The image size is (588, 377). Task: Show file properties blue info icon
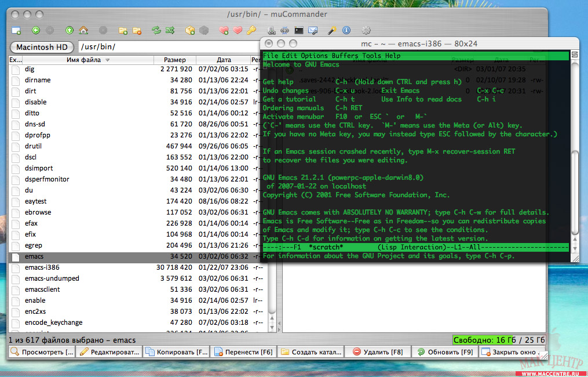(346, 30)
